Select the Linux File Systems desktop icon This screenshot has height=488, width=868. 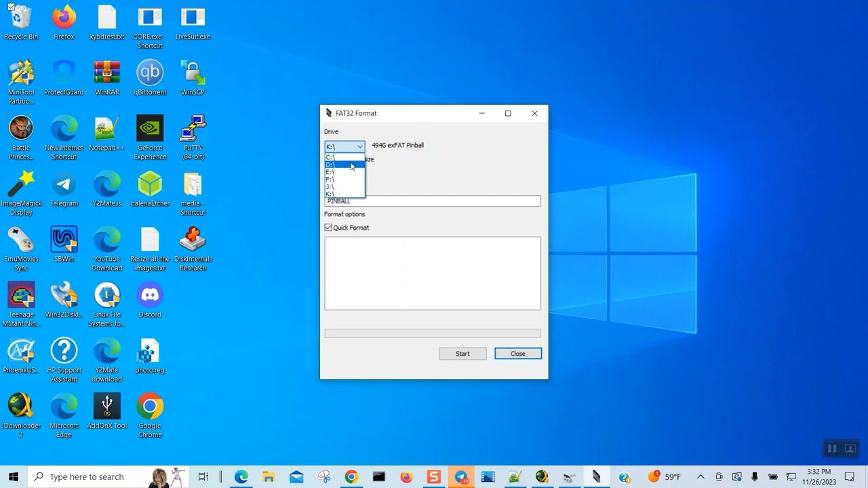[107, 304]
